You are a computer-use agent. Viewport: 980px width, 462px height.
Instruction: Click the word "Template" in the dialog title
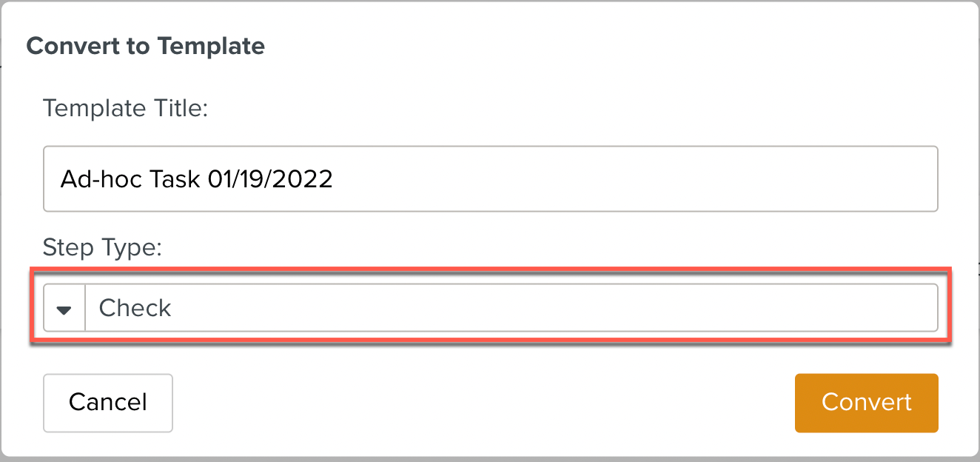point(210,47)
